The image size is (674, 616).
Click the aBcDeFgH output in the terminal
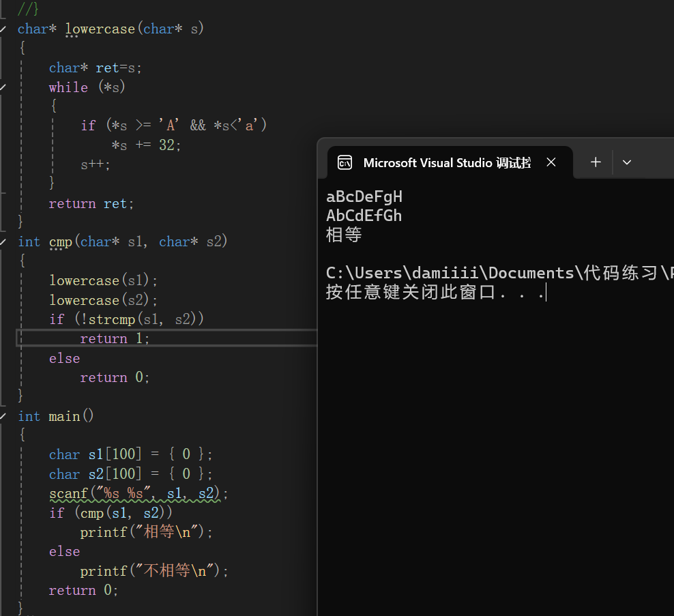tap(364, 196)
